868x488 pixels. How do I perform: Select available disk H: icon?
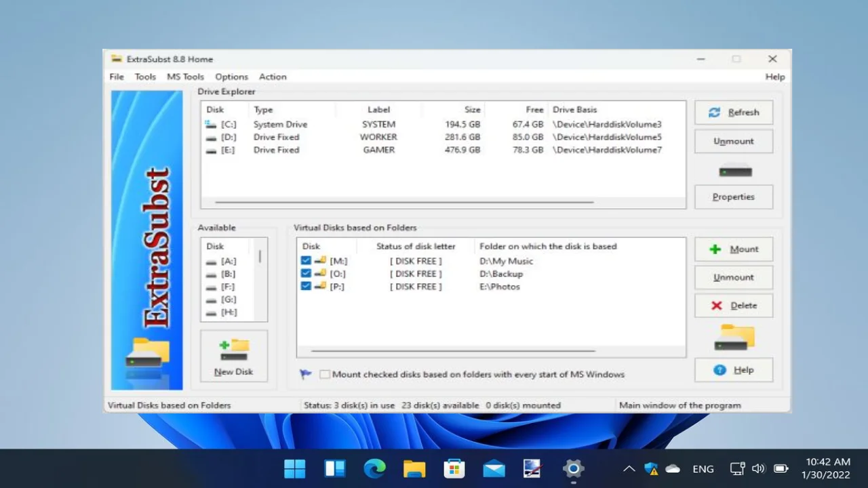[212, 312]
